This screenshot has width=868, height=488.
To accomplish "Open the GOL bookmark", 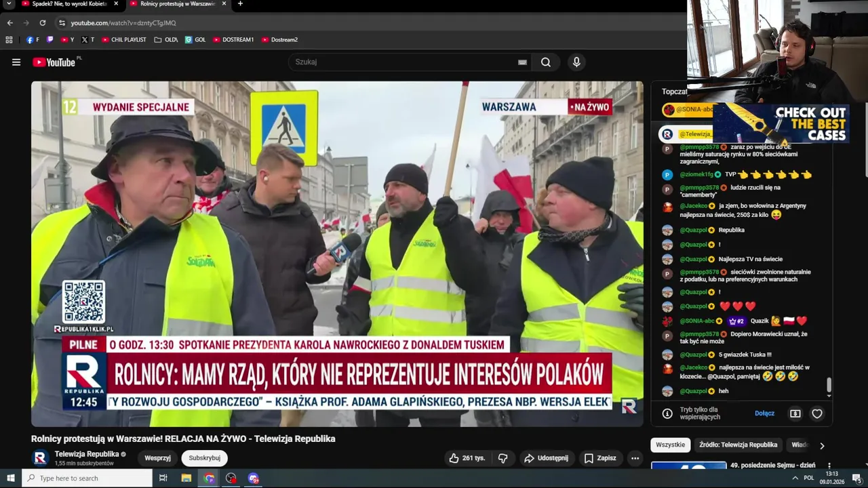I will (x=195, y=40).
